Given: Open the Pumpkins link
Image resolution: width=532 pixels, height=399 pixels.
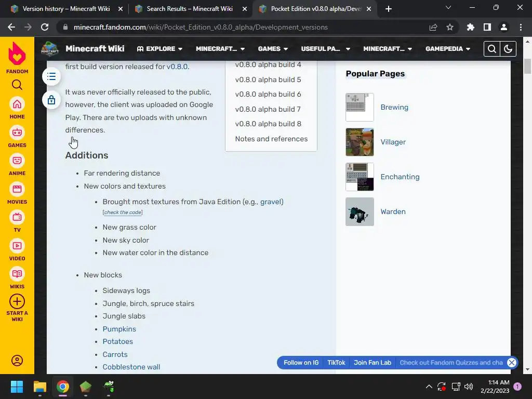Looking at the screenshot, I should pyautogui.click(x=119, y=329).
